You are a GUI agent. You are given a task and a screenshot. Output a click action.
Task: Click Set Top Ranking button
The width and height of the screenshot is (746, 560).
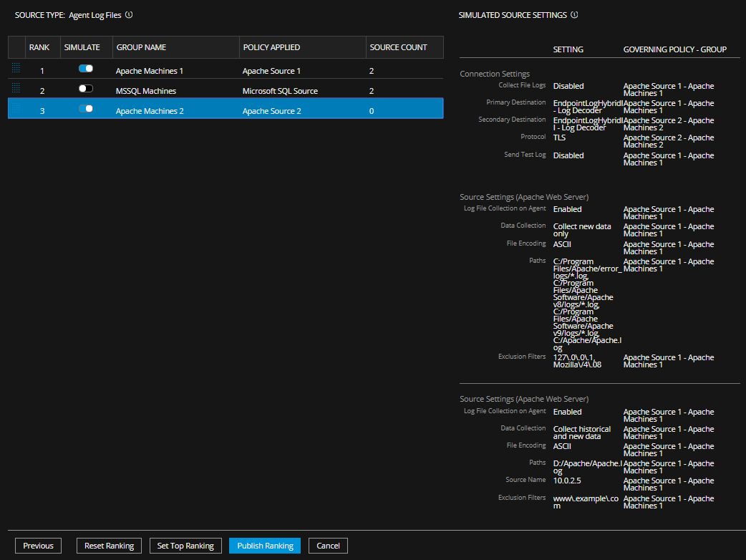(185, 546)
